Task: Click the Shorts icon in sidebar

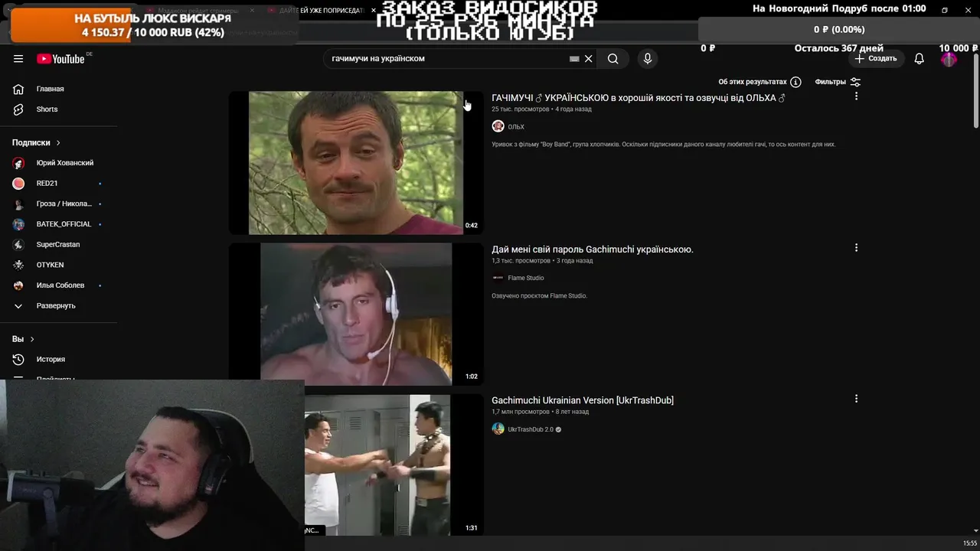Action: 18,109
